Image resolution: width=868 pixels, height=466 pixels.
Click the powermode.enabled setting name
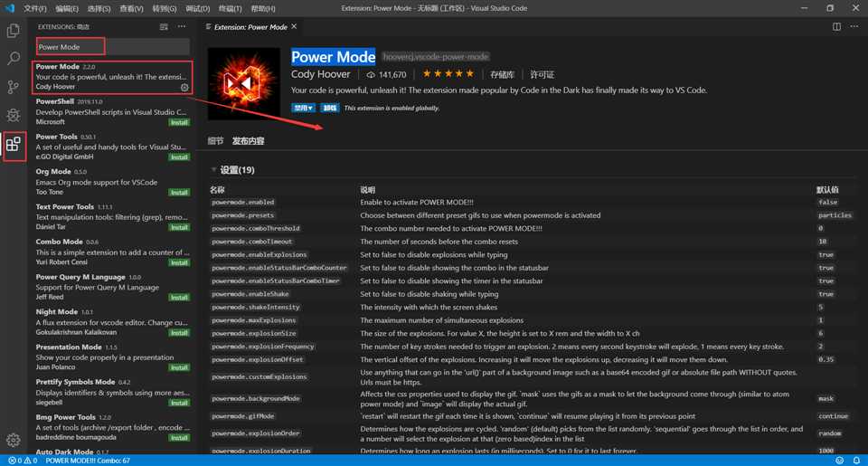243,203
